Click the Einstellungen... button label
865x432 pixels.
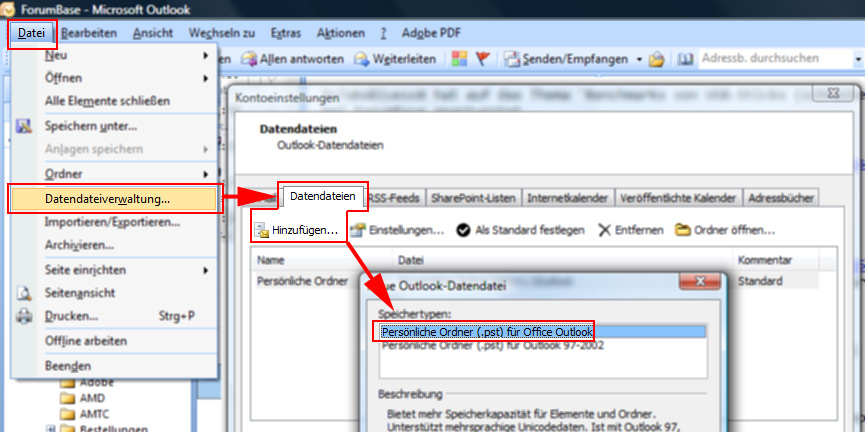407,230
